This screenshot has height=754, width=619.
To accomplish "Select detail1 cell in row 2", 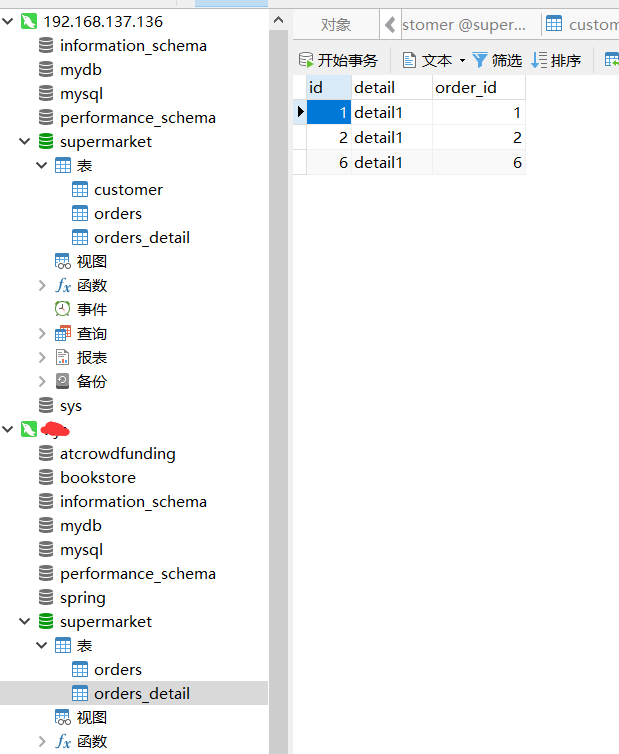I will pos(392,138).
